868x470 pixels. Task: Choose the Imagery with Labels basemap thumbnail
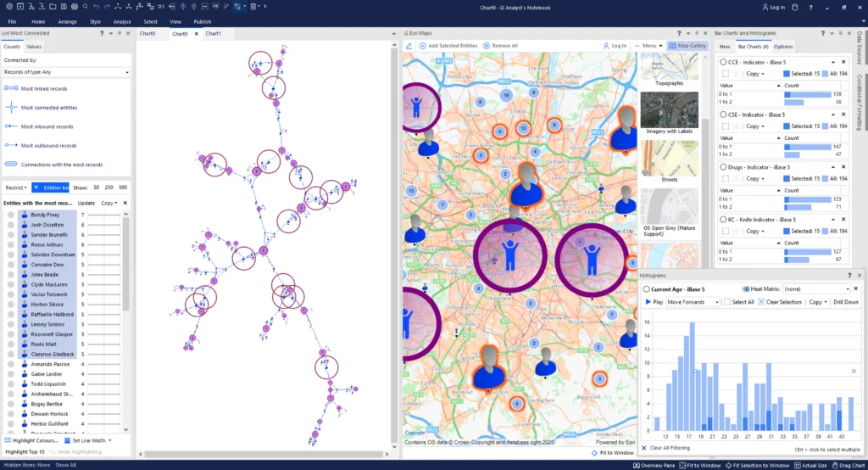pos(670,111)
